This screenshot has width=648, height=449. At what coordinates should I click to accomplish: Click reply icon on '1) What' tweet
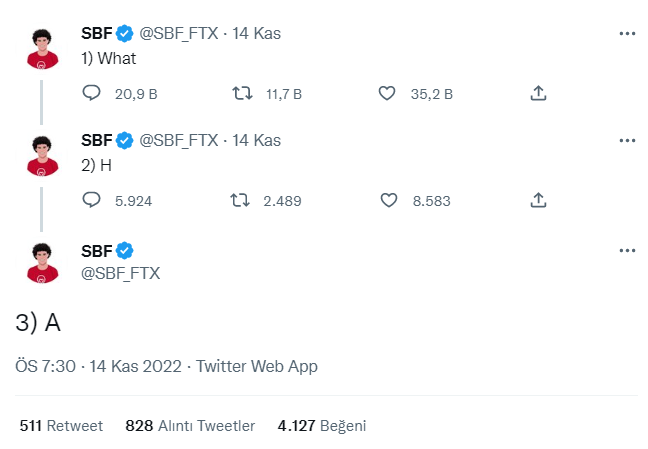[x=91, y=93]
